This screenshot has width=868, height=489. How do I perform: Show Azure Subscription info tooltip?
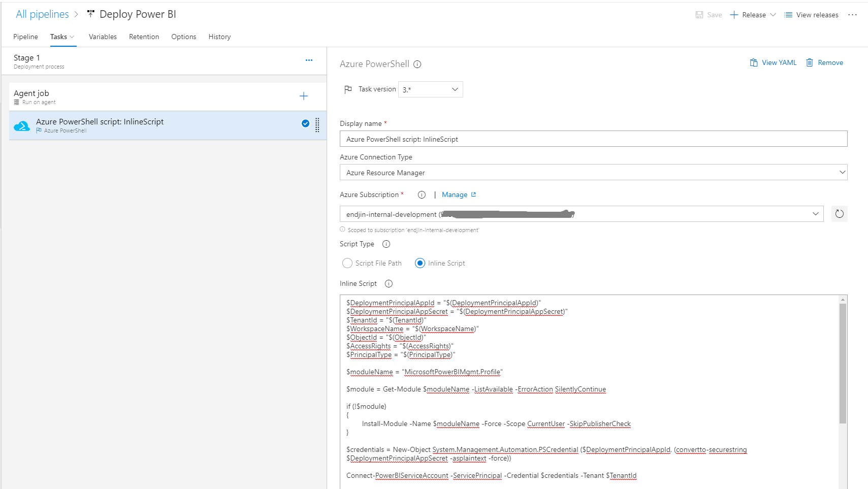pos(422,194)
